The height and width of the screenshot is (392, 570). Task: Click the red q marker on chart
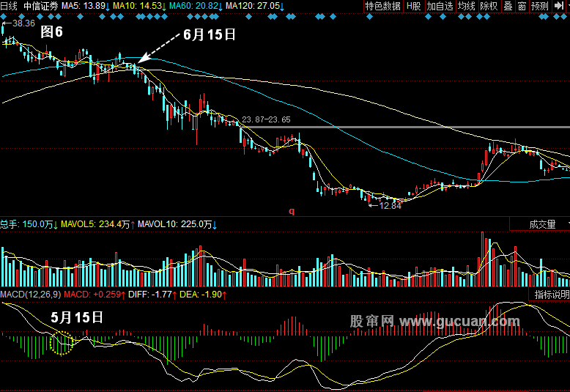[292, 211]
